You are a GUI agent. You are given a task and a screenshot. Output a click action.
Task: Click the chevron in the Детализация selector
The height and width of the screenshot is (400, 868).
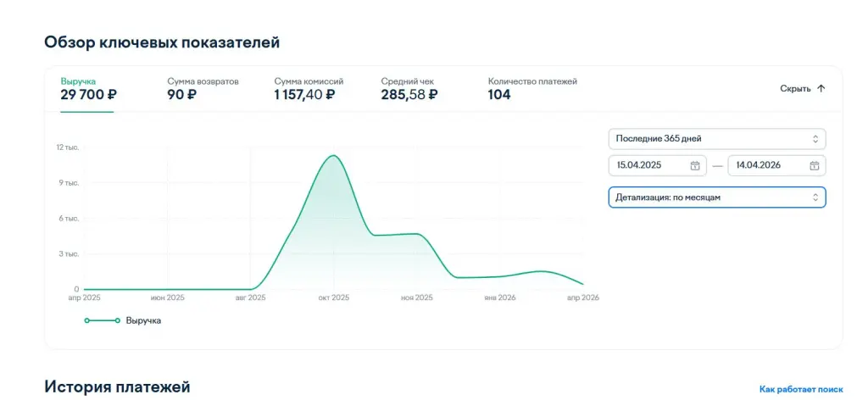pyautogui.click(x=815, y=197)
